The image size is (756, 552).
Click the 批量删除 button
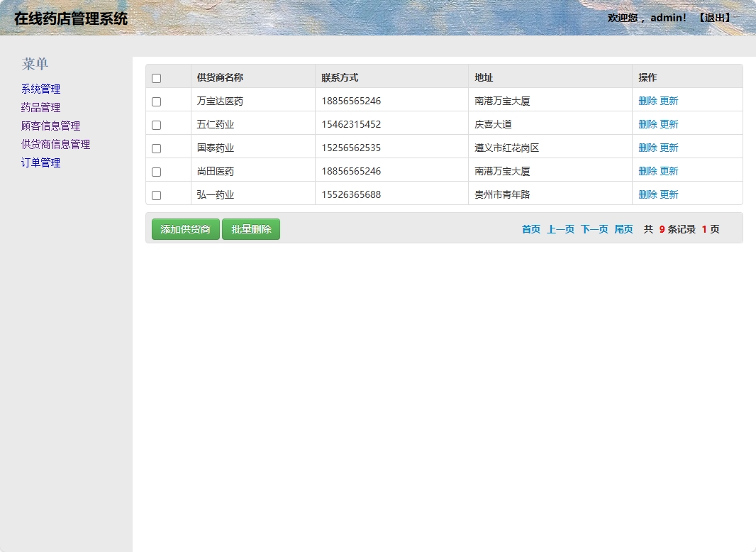point(251,229)
